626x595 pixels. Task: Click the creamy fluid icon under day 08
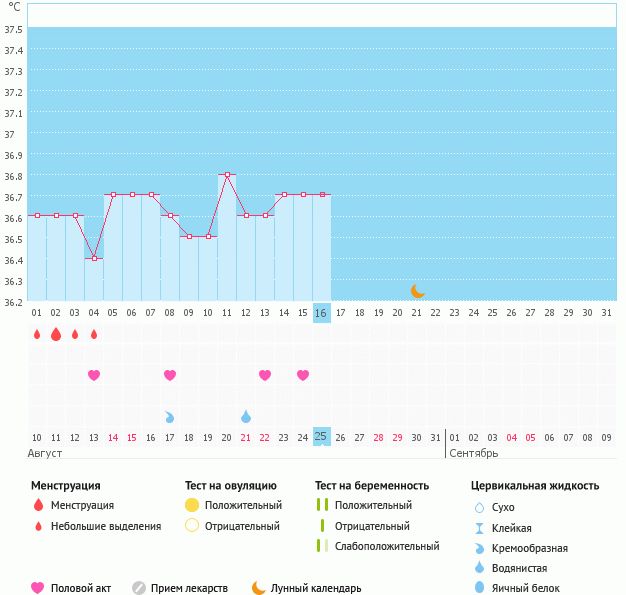pyautogui.click(x=170, y=416)
